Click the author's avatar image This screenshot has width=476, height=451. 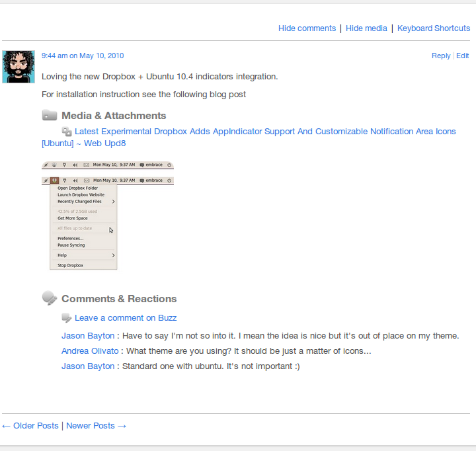pos(19,67)
